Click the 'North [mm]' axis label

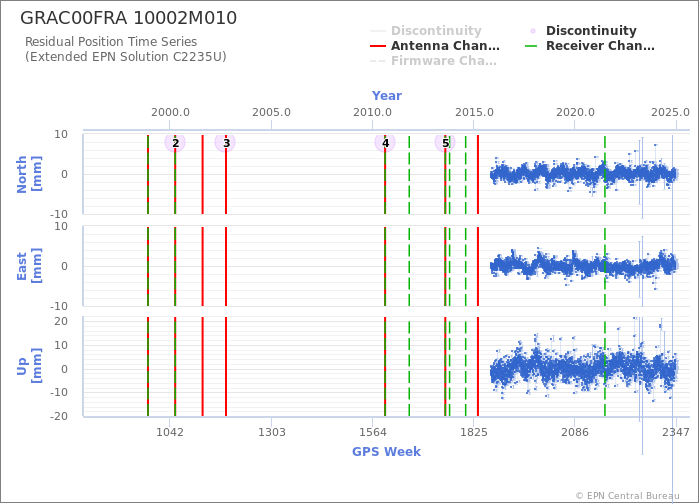29,174
